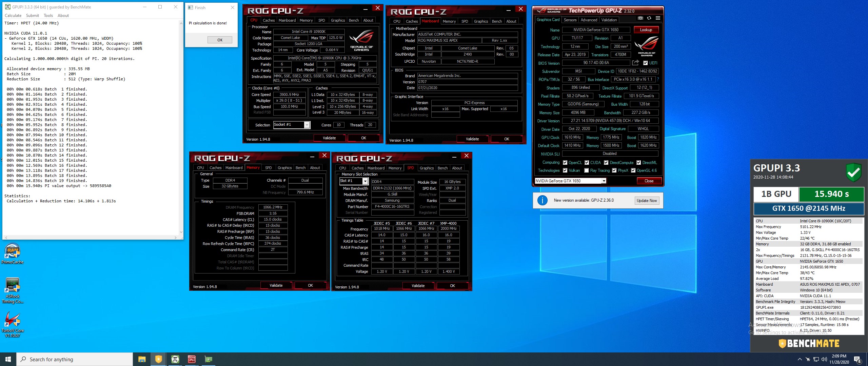Click Validate in the CPU-Z CPU window
868x366 pixels.
329,138
